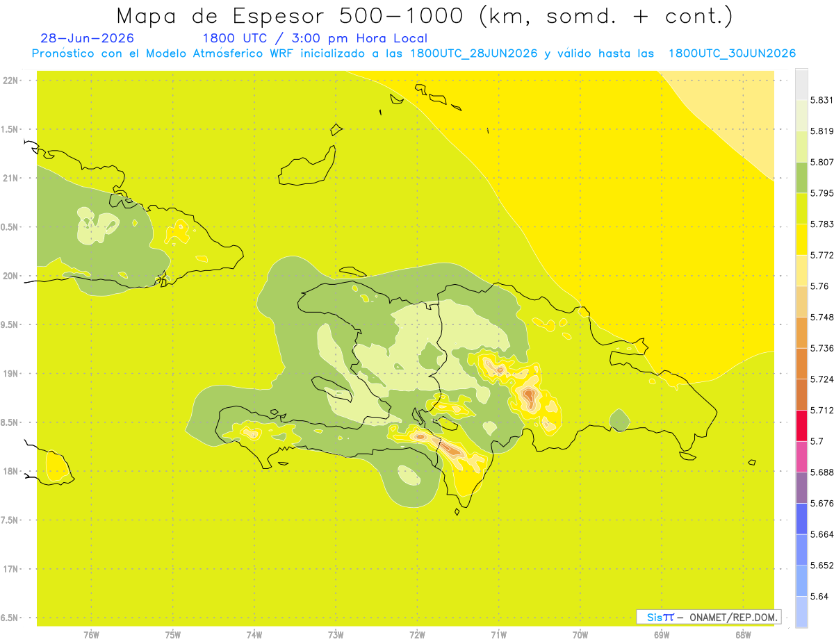Viewport: 834px width, 644px height.
Task: Pick the red swatch between 5.712 and 5.7
Action: click(801, 425)
